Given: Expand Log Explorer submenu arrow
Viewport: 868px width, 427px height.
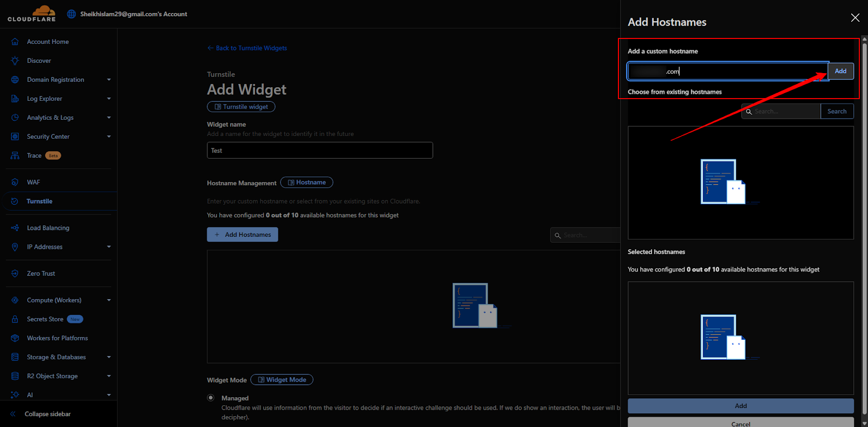Looking at the screenshot, I should click(x=108, y=99).
